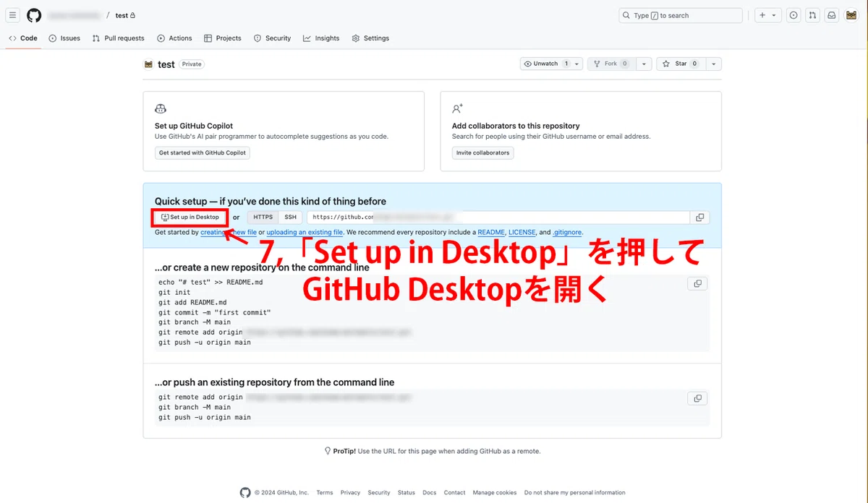Open the pull requests icon in header
The width and height of the screenshot is (868, 503).
813,15
